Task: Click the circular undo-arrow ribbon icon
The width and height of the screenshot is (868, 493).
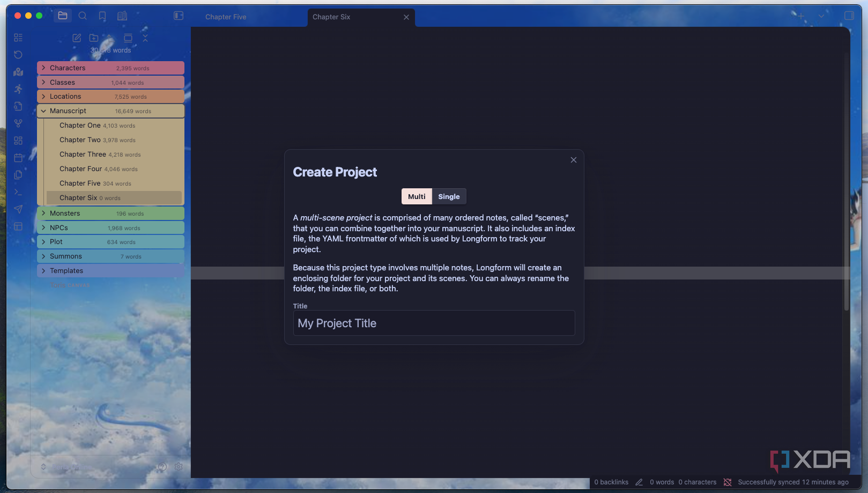Action: (18, 55)
